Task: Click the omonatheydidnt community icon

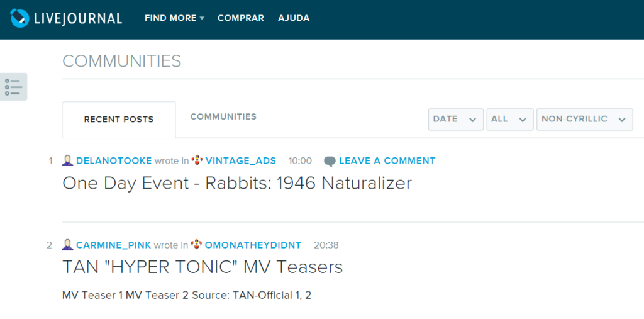Action: click(x=197, y=245)
